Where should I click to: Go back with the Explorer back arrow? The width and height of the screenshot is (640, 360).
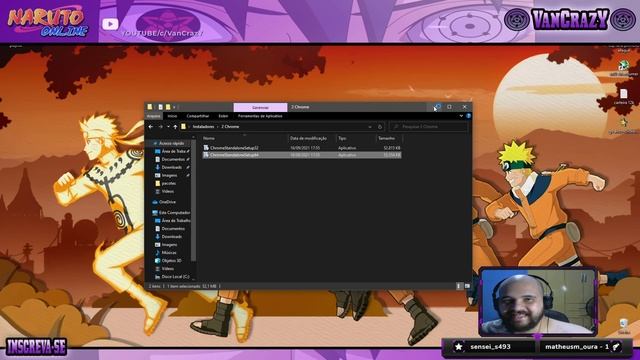click(x=151, y=127)
